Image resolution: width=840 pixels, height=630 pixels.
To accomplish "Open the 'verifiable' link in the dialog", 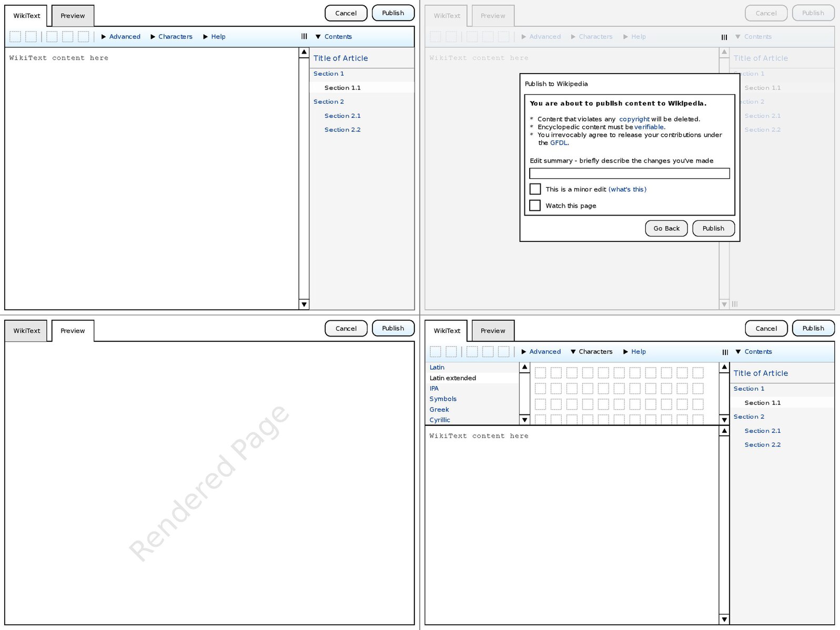I will pyautogui.click(x=649, y=127).
